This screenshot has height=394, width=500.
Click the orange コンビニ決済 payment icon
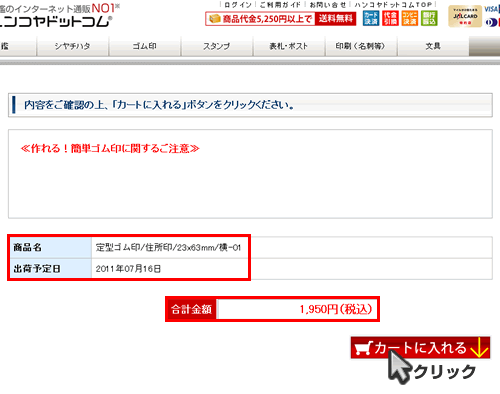pyautogui.click(x=409, y=18)
